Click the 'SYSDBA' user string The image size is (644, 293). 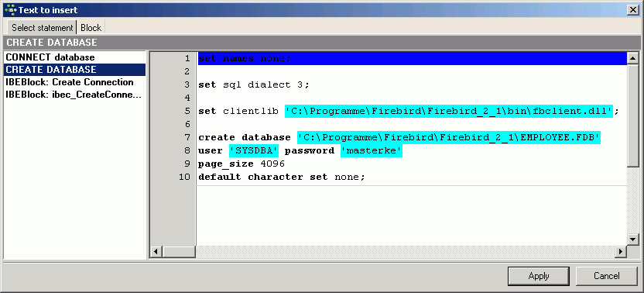pyautogui.click(x=254, y=150)
